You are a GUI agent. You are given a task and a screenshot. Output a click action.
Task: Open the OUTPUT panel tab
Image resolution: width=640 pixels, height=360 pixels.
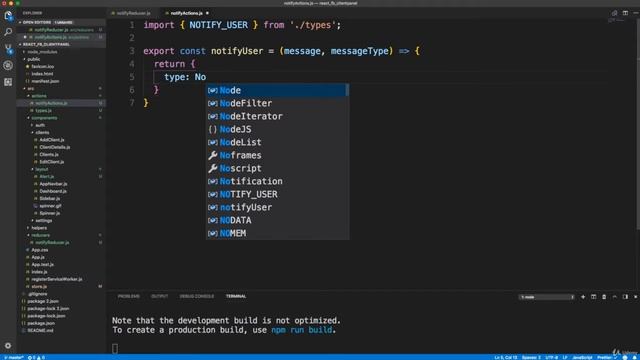tap(160, 296)
